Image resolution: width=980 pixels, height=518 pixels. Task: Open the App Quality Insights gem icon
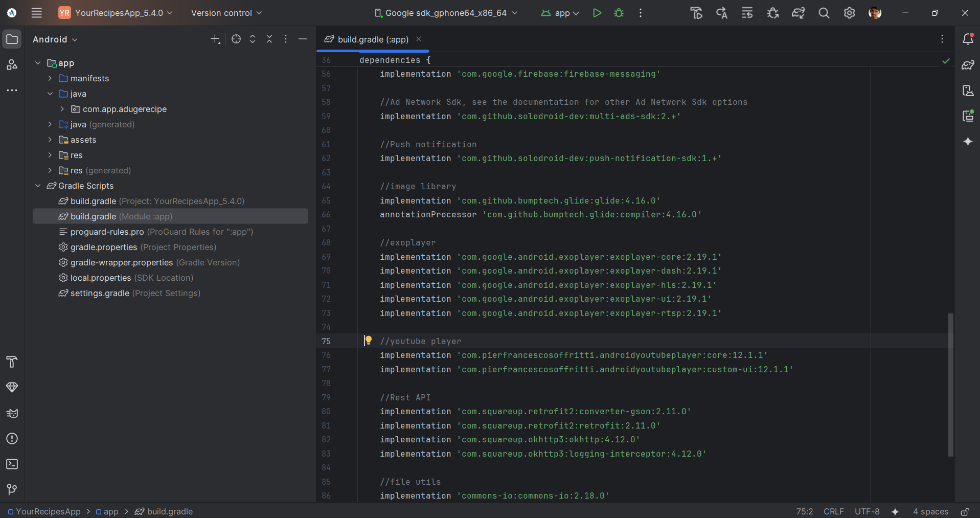12,388
